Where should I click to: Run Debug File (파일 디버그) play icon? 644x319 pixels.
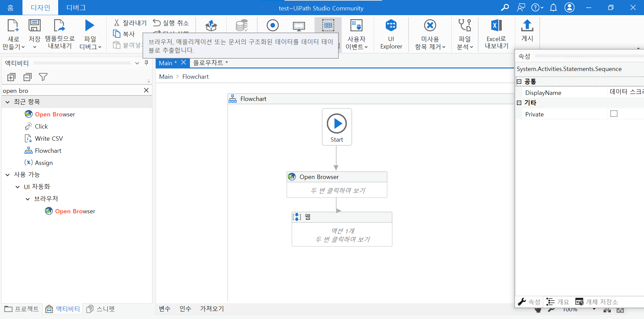pos(89,26)
